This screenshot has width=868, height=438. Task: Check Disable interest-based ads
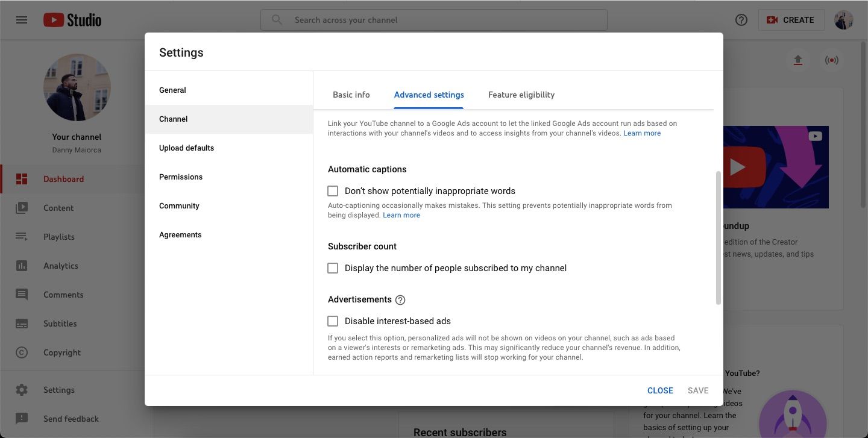[x=333, y=321]
